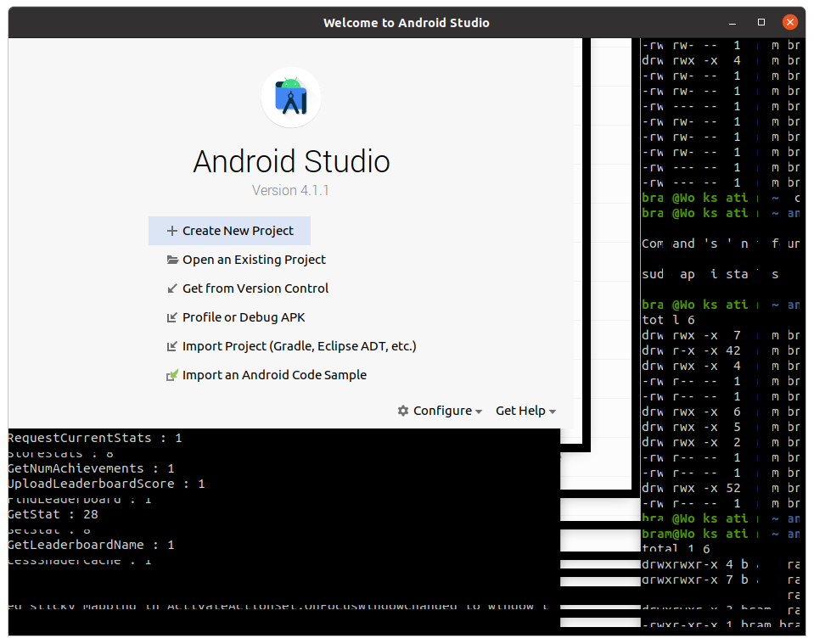Click the Android Studio logo

point(291,97)
